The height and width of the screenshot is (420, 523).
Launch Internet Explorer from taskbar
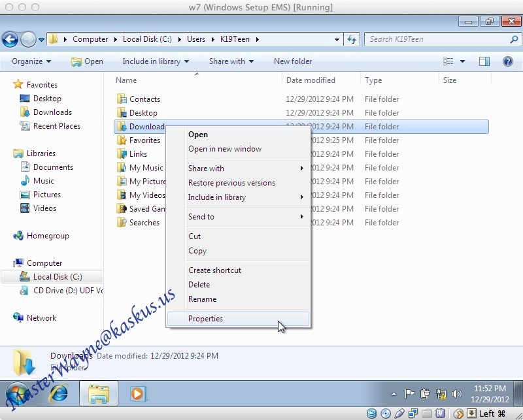point(59,394)
